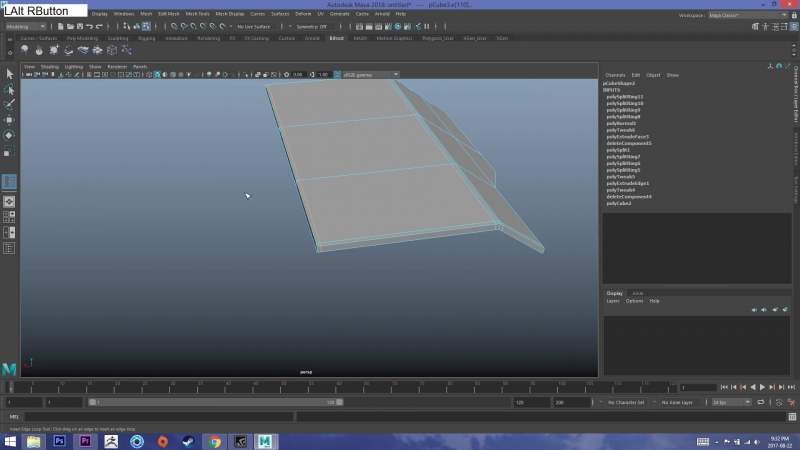Open the snap magnet options dropdown arrow
The image size is (800, 450).
click(x=231, y=27)
